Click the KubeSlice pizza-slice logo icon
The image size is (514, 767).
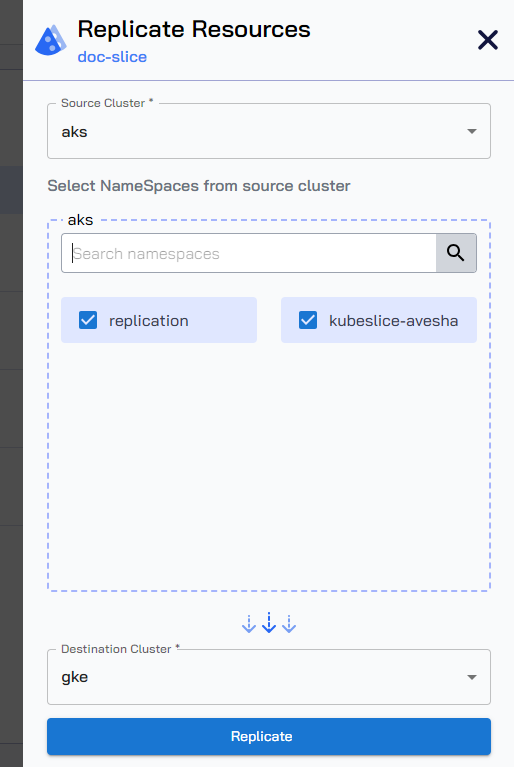tap(51, 40)
